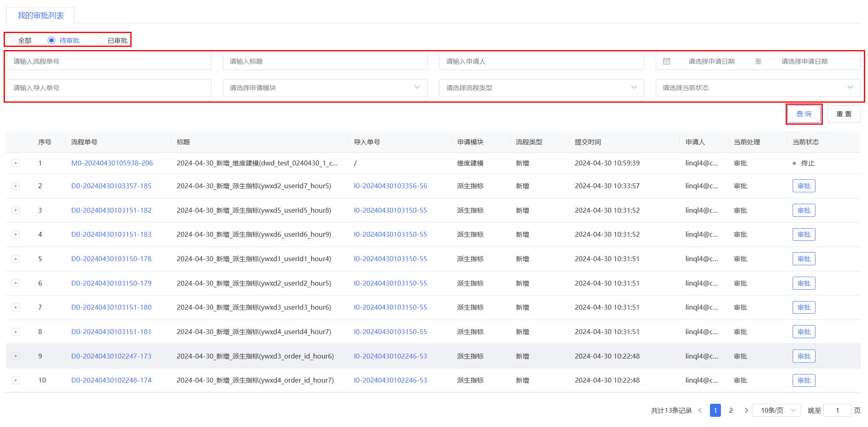Select the 全部 radio option
The height and width of the screenshot is (427, 868).
coord(19,40)
